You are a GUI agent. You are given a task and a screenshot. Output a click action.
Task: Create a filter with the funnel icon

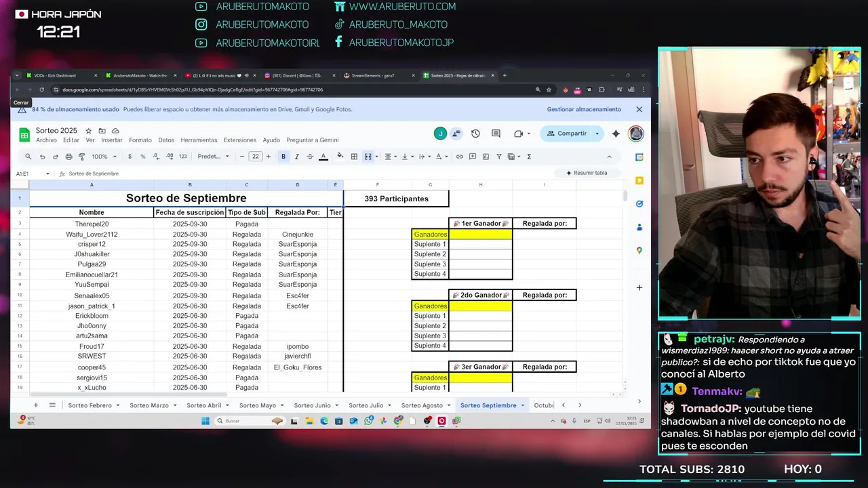tap(499, 157)
